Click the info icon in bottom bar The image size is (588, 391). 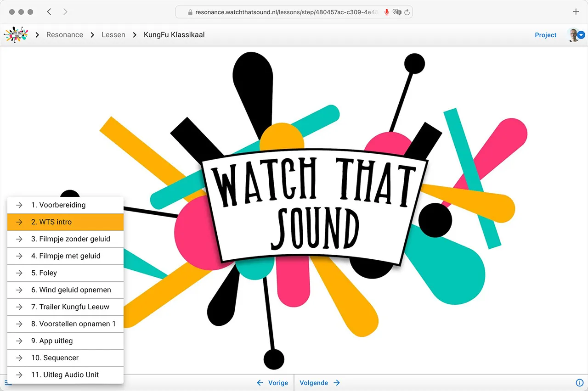579,383
